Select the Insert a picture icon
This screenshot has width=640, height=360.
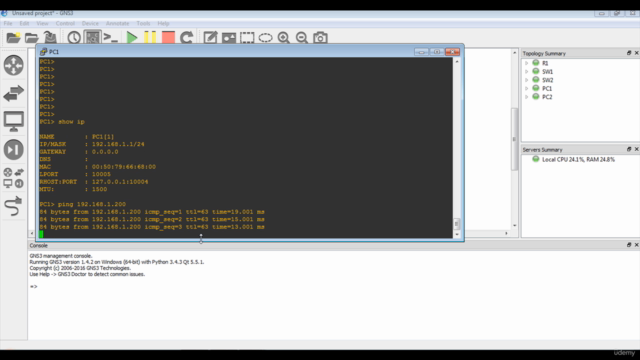(x=229, y=38)
